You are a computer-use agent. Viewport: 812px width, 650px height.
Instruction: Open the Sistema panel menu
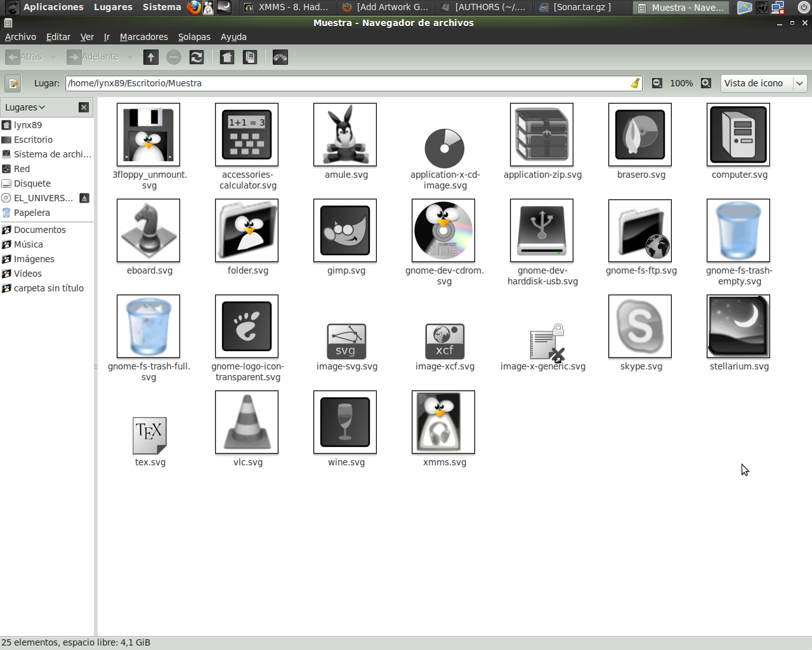162,7
